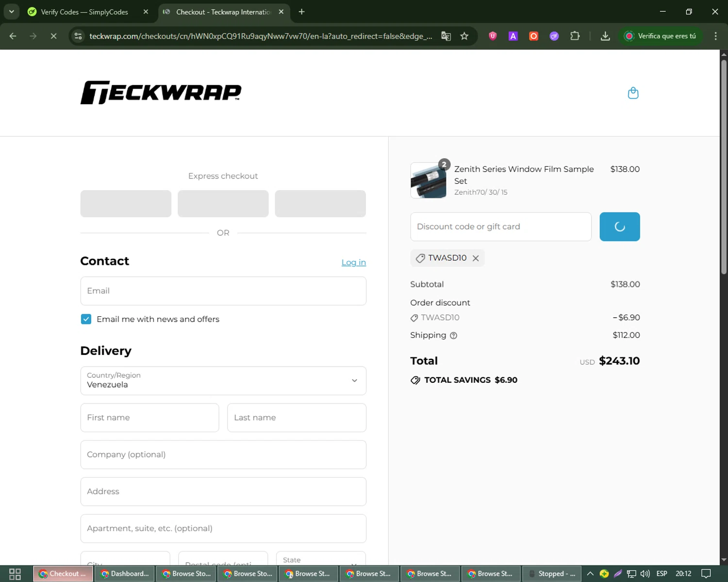Open the clock showing 20:12
Screen dimensions: 728x582
tap(683, 574)
